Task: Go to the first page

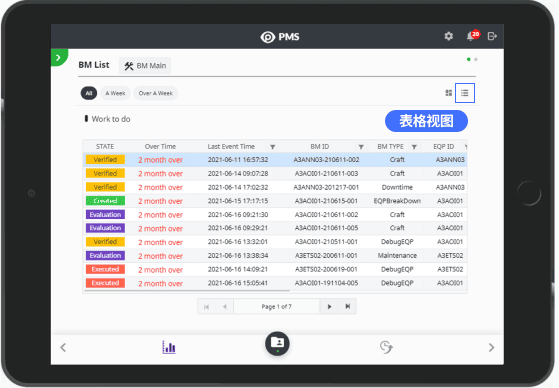Action: coord(206,307)
